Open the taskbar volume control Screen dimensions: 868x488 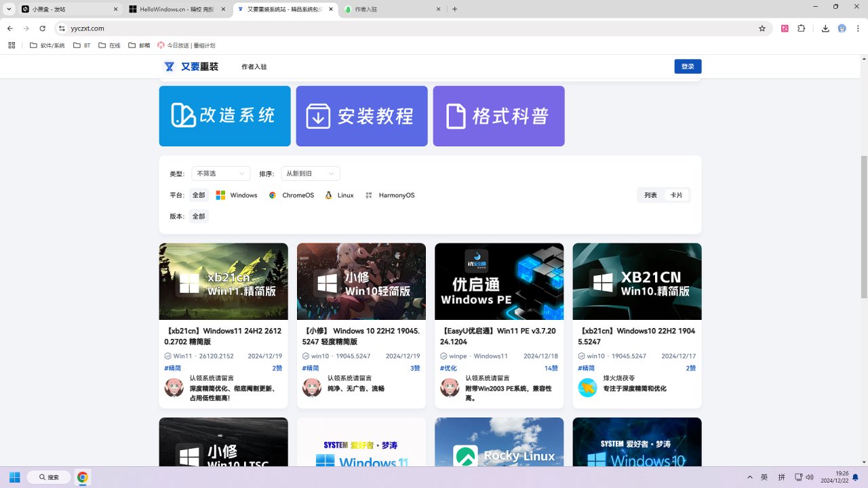tap(810, 477)
